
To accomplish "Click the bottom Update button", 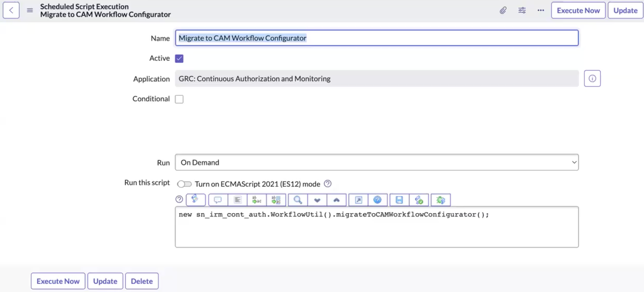I will pyautogui.click(x=105, y=281).
